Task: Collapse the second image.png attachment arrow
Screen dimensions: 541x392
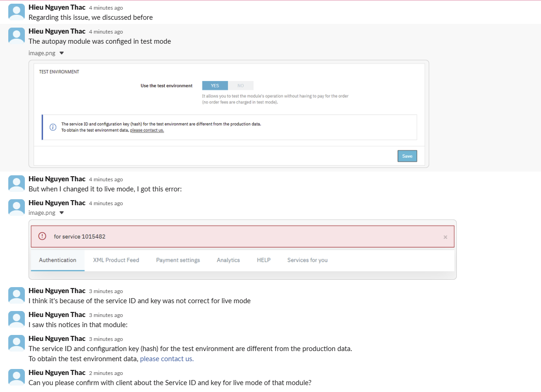Action: point(62,213)
